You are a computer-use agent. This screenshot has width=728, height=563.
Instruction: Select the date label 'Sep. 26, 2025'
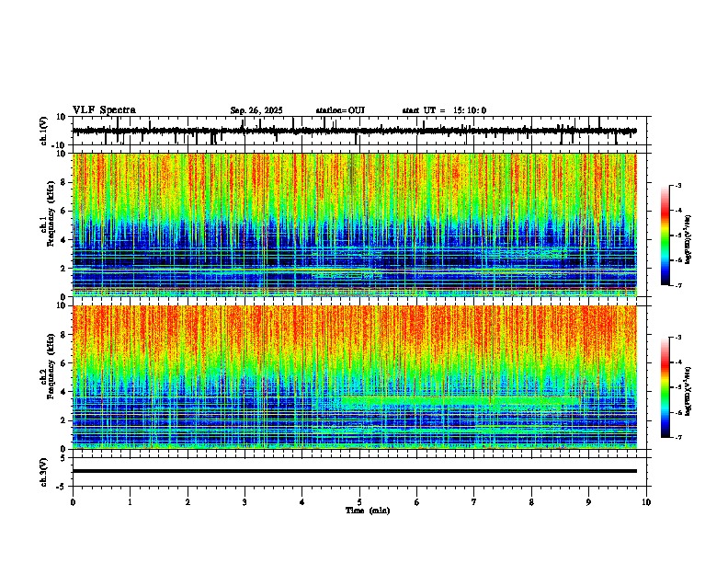(x=256, y=110)
